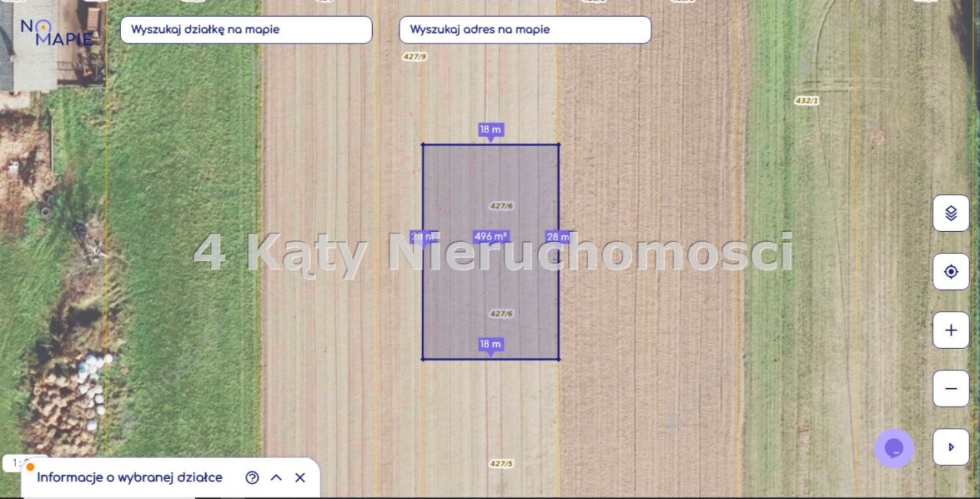The width and height of the screenshot is (980, 499).
Task: Click the bottom 18 m edge label
Action: coord(491,344)
